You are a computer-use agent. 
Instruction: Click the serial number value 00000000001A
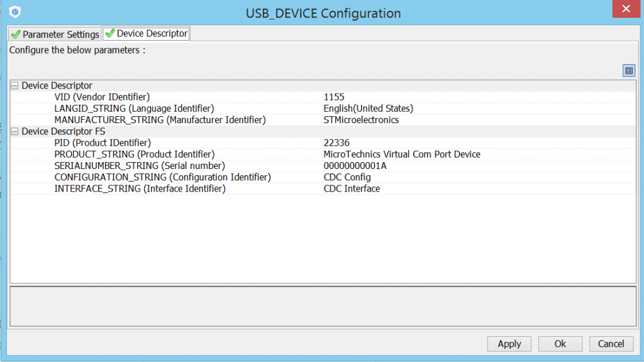tap(349, 165)
